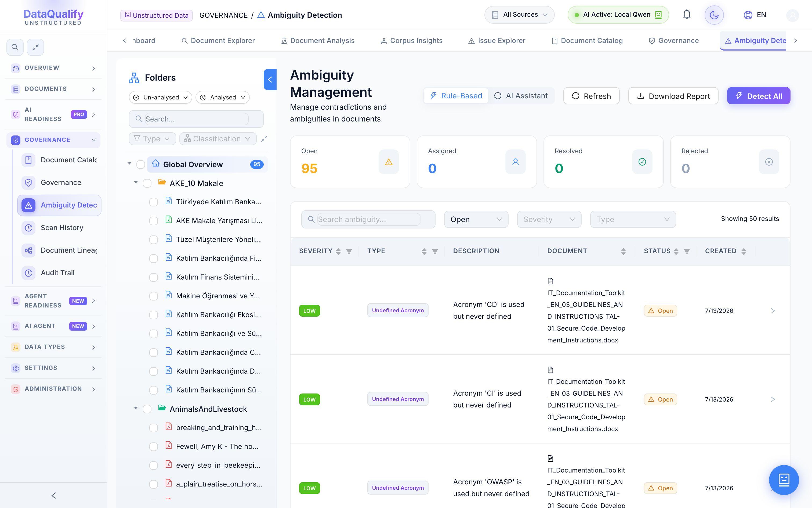Click the sidebar collapse-arrows icon
This screenshot has height=508, width=812.
[35, 47]
